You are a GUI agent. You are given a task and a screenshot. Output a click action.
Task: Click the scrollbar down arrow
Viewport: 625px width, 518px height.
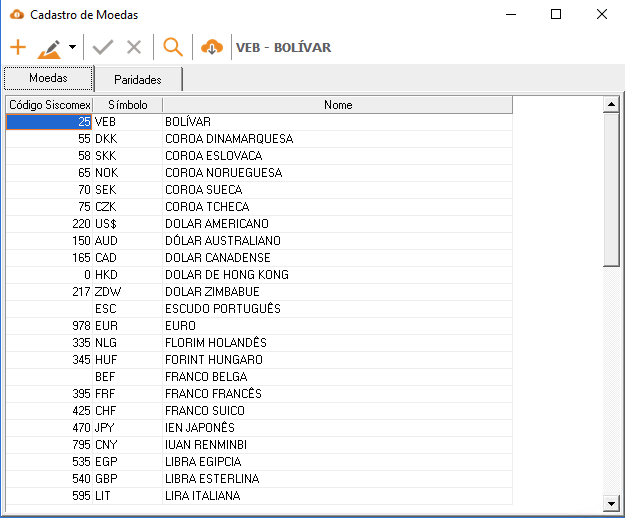click(611, 503)
